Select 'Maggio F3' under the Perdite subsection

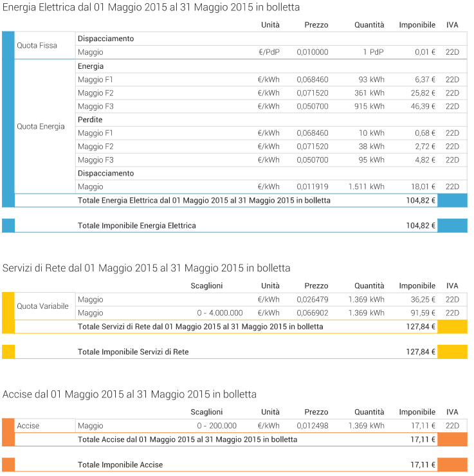pyautogui.click(x=96, y=160)
